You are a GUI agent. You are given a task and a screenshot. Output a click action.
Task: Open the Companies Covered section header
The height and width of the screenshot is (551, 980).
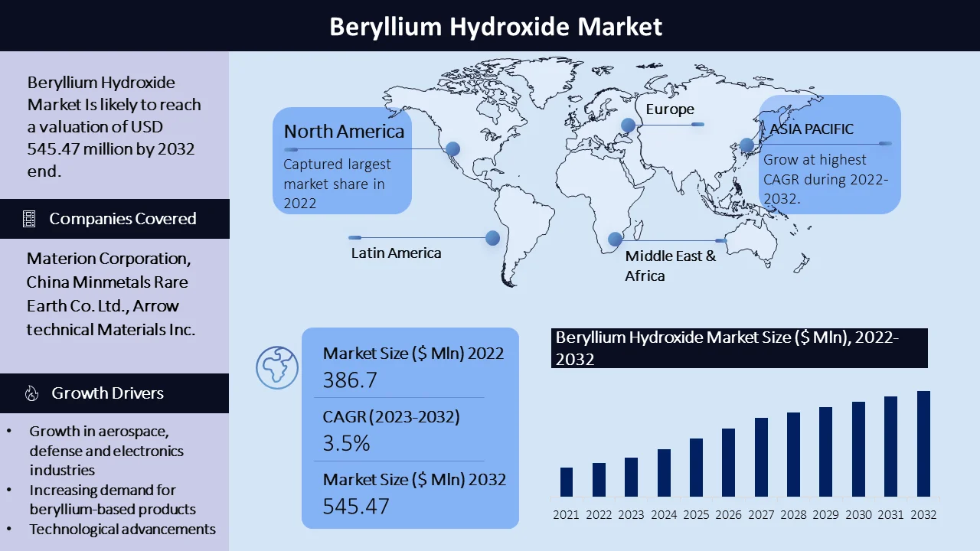click(115, 219)
